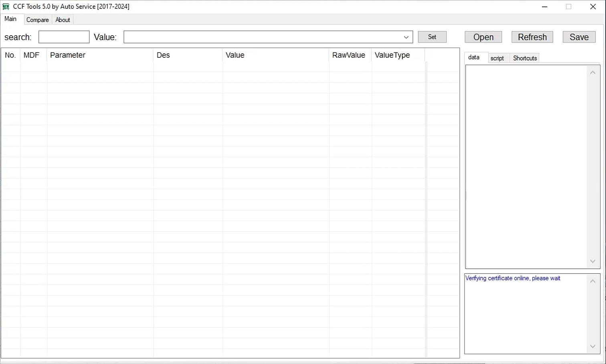Click the RawValue column header
Screen dimensions: 606x364
[x=350, y=55]
